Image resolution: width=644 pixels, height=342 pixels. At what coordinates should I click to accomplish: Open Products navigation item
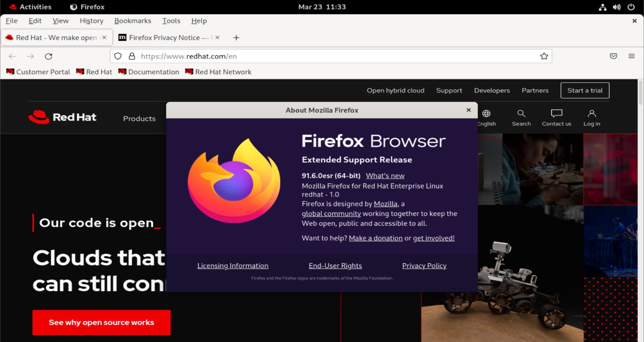click(x=139, y=119)
